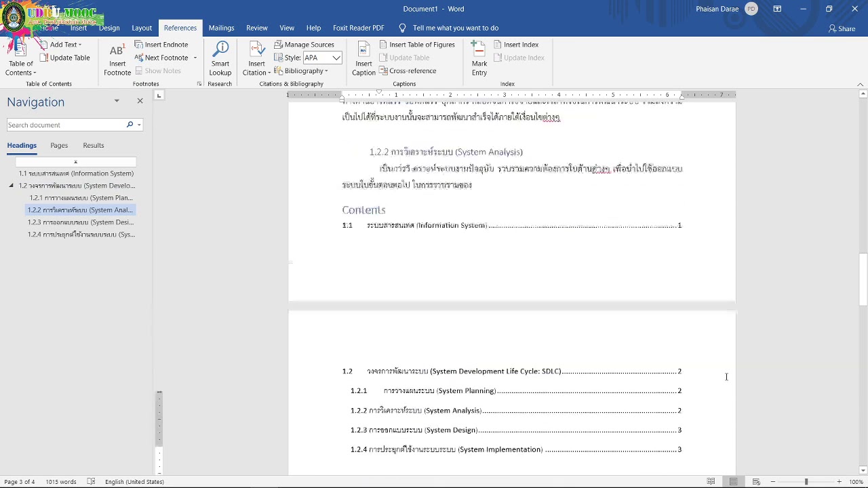Click Insert Index
This screenshot has width=868, height=488.
[516, 45]
